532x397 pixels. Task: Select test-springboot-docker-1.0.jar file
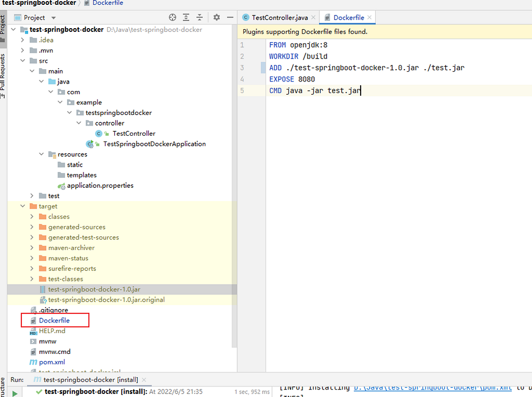pyautogui.click(x=94, y=290)
